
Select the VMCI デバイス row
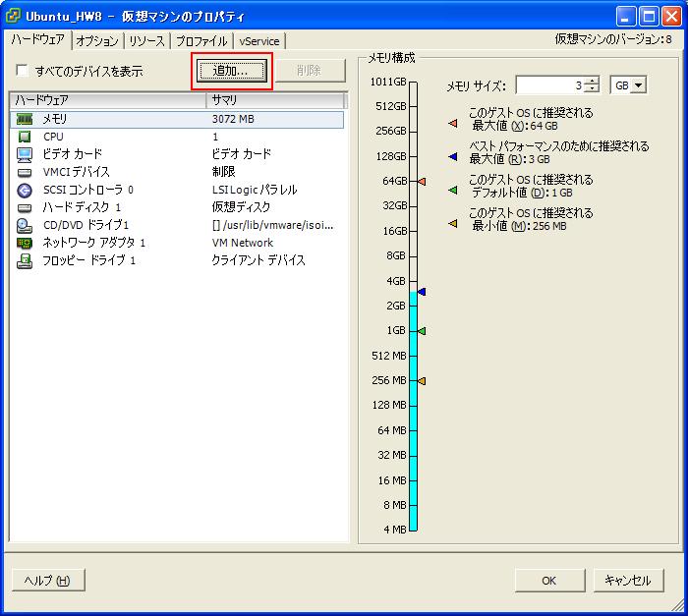[177, 172]
